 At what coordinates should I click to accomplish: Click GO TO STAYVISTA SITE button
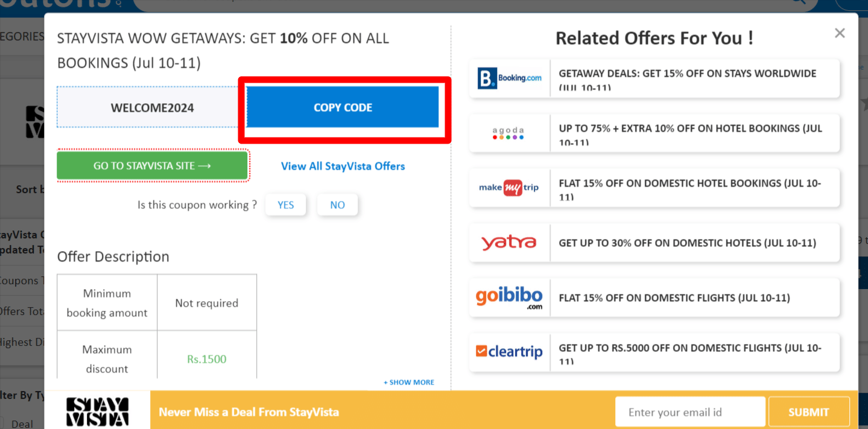152,166
